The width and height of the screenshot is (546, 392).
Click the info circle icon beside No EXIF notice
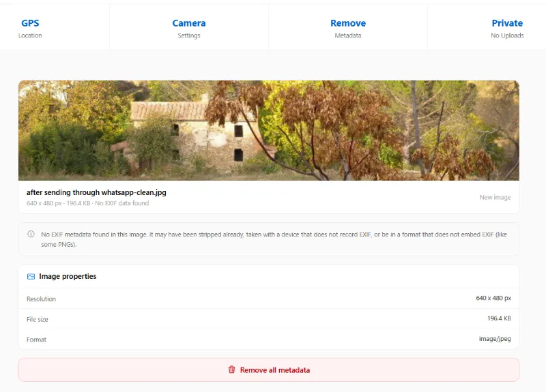(31, 234)
